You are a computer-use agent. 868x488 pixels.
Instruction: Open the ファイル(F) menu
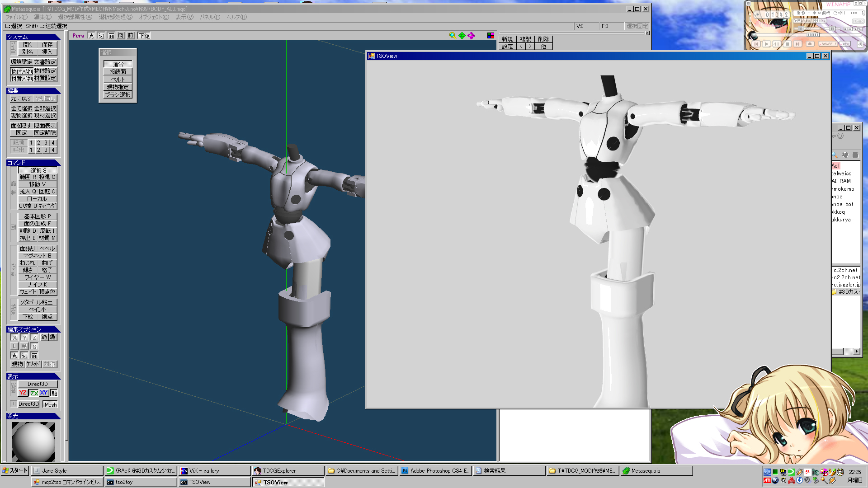(x=16, y=17)
